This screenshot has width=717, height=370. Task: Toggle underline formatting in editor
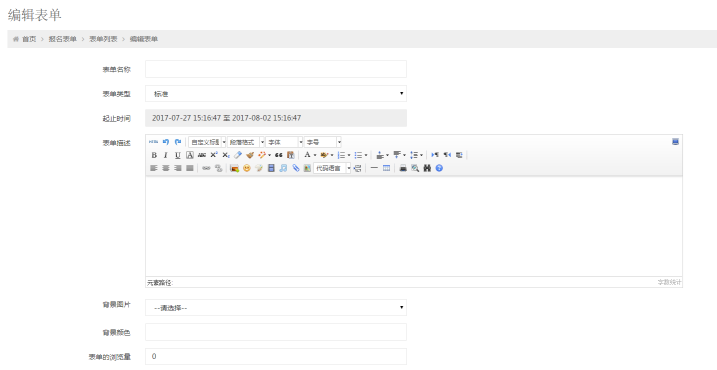pyautogui.click(x=177, y=155)
